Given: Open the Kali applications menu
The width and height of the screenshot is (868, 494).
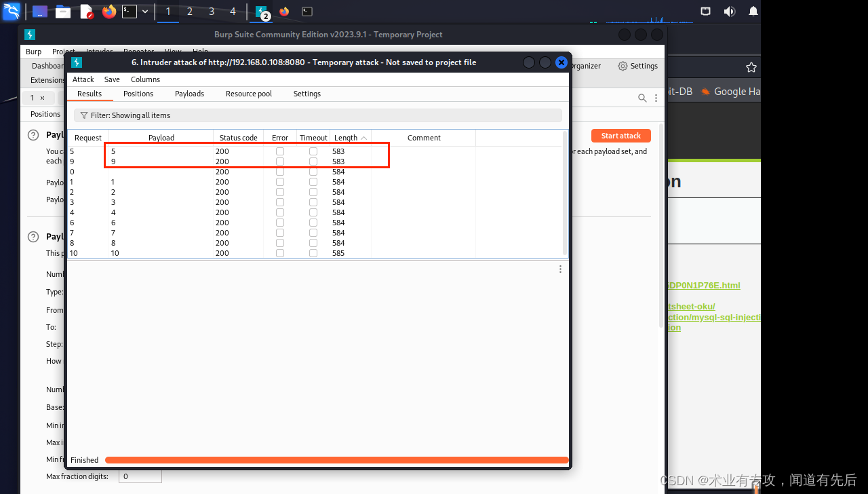Looking at the screenshot, I should (x=12, y=11).
